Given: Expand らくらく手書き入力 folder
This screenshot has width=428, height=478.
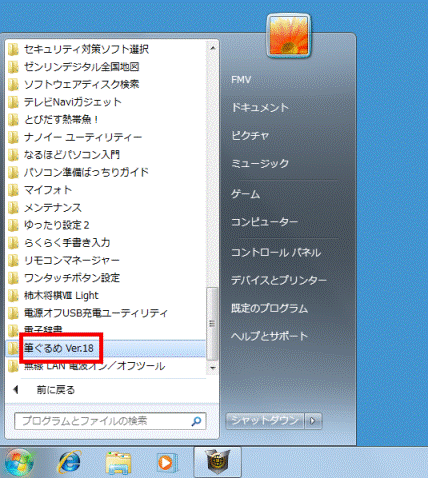Looking at the screenshot, I should pyautogui.click(x=106, y=243).
